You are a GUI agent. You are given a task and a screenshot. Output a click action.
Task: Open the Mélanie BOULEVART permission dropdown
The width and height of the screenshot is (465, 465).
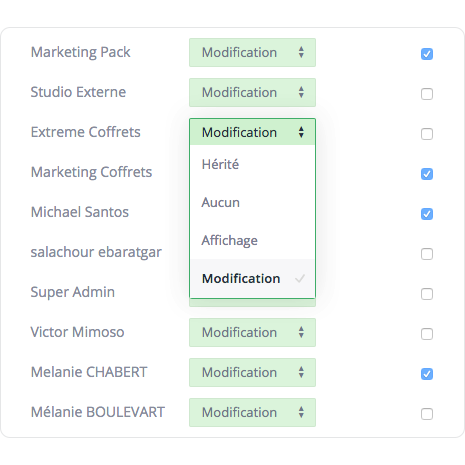(252, 412)
